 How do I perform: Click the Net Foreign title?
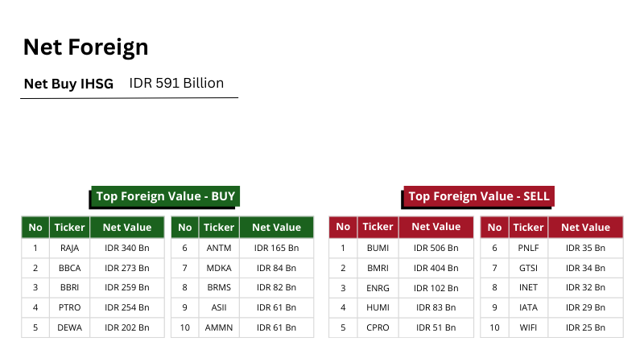coord(85,47)
